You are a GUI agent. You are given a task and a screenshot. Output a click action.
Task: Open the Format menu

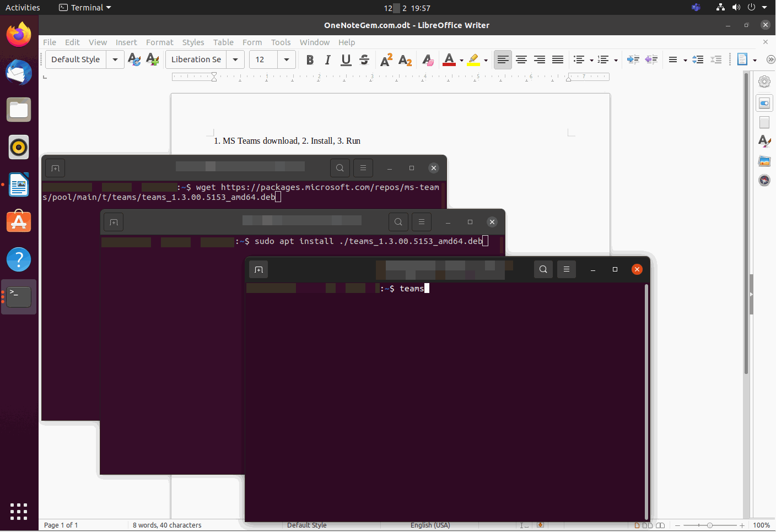[159, 42]
